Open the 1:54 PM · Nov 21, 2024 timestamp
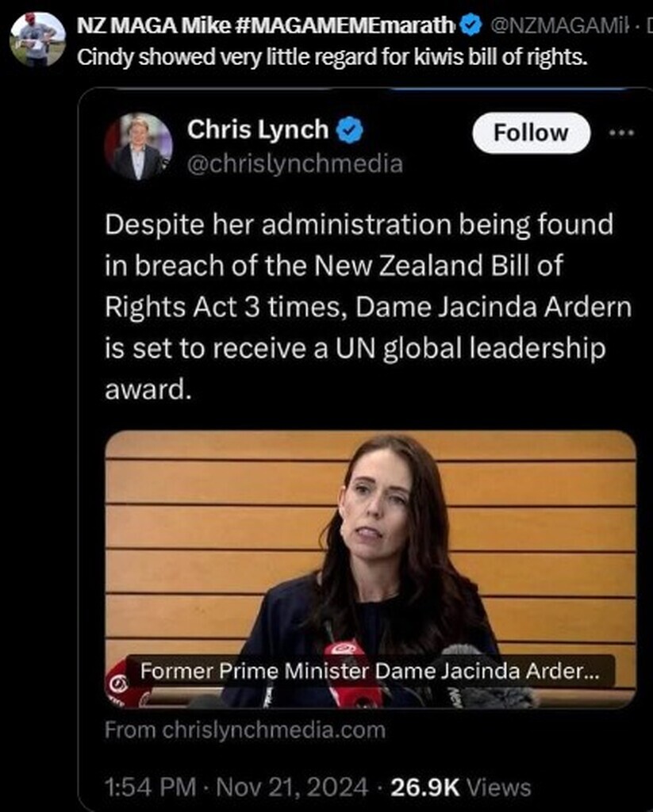653x812 pixels. pos(236,787)
